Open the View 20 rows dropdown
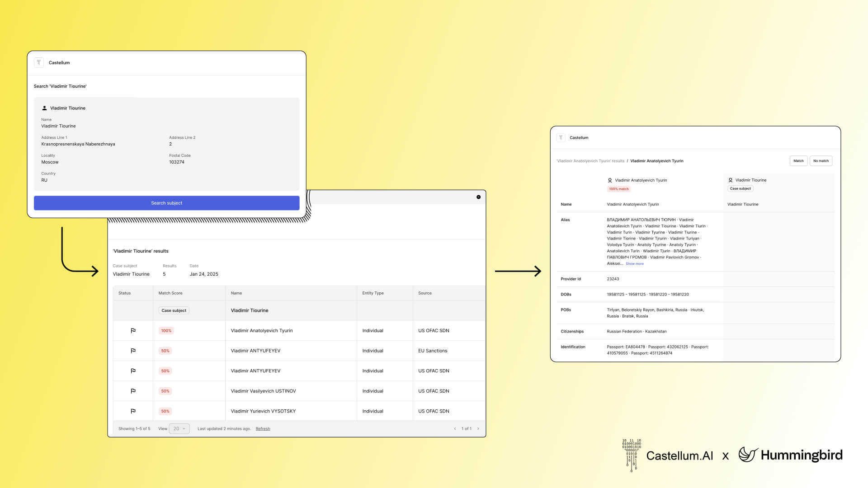This screenshot has width=868, height=488. (x=179, y=429)
